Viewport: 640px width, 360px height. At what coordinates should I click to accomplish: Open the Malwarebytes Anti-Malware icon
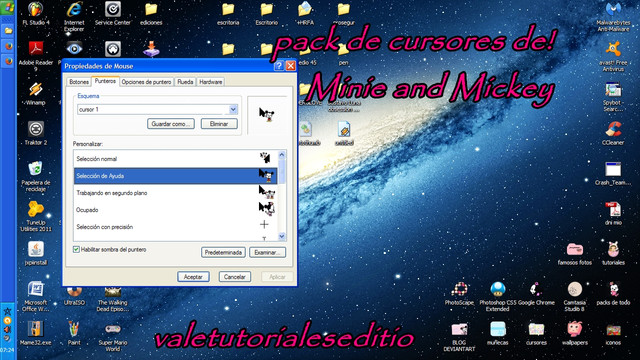(613, 17)
